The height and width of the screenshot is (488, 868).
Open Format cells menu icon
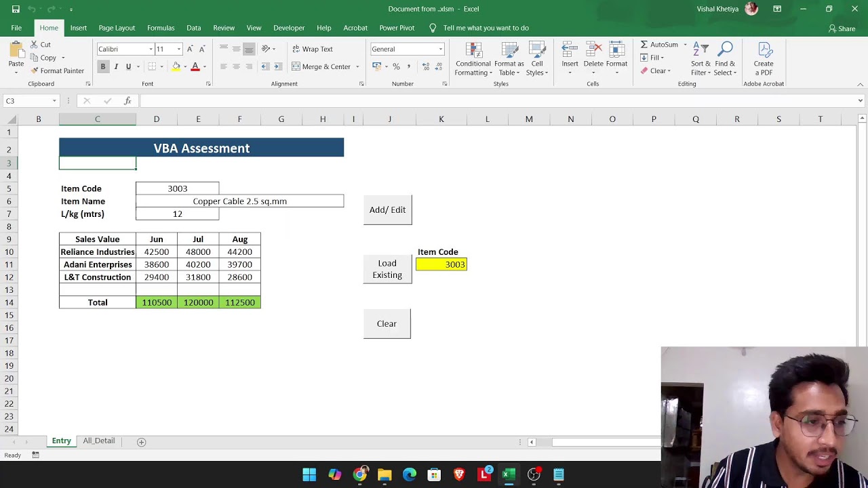616,50
